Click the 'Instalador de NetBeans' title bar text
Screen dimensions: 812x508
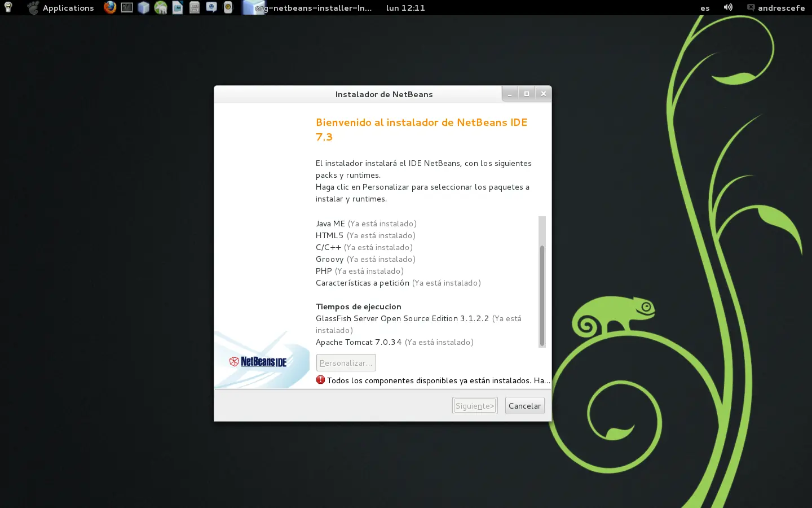pyautogui.click(x=384, y=94)
